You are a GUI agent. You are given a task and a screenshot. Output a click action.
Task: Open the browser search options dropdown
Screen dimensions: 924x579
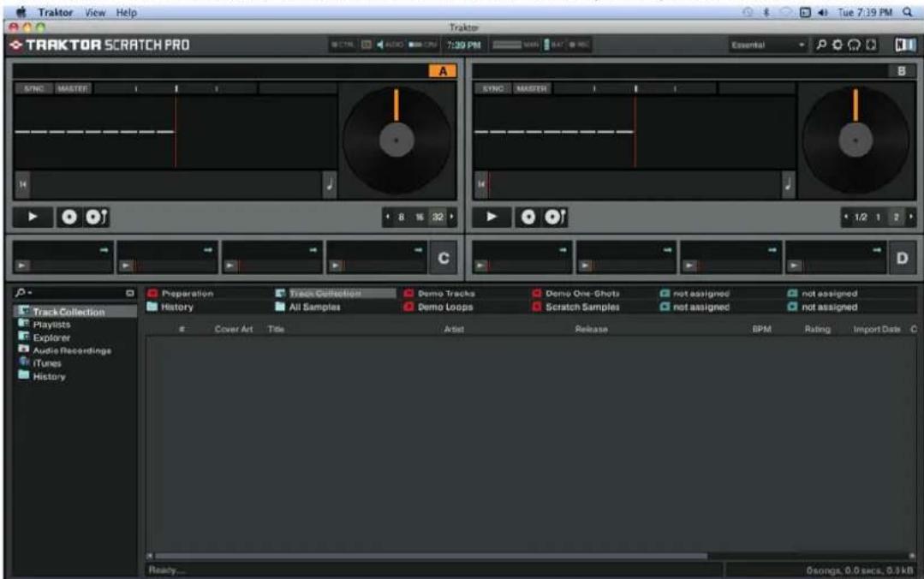tap(24, 292)
